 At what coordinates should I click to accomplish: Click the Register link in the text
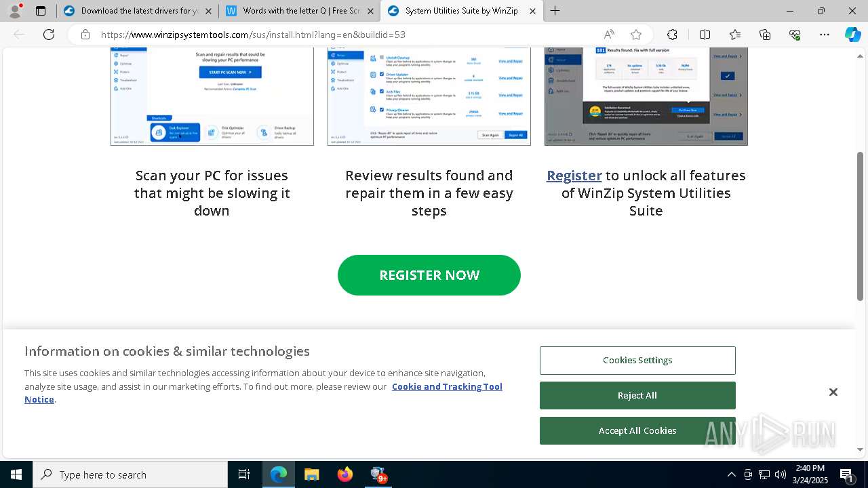click(x=574, y=176)
